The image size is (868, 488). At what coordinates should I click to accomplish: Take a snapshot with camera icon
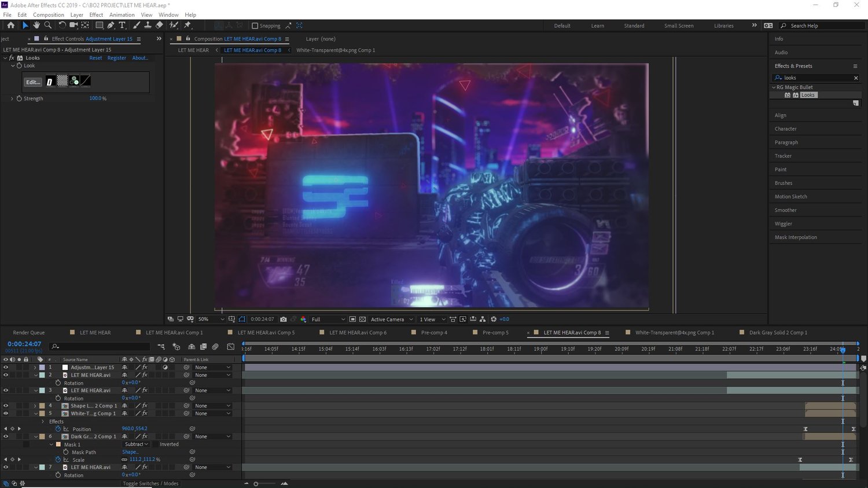pyautogui.click(x=283, y=319)
